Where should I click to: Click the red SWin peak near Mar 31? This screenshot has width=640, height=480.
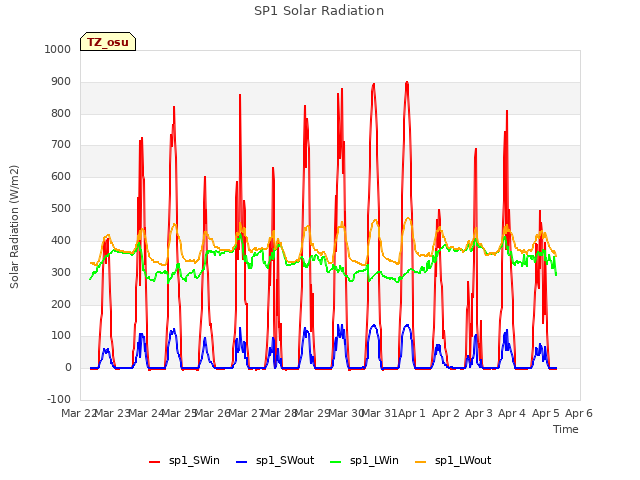click(373, 84)
